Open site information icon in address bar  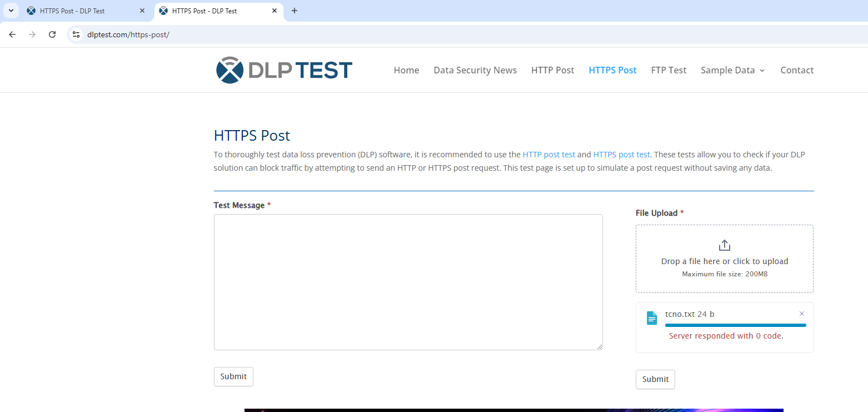click(x=77, y=34)
